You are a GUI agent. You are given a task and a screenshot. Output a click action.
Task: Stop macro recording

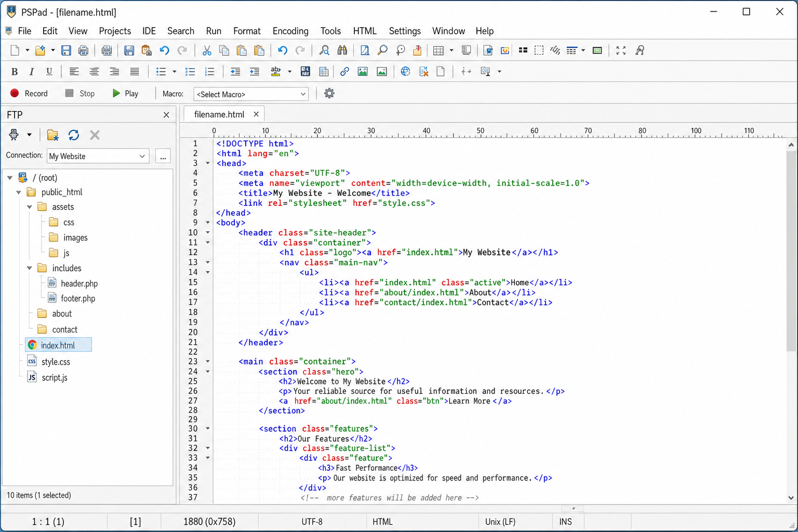[x=80, y=94]
